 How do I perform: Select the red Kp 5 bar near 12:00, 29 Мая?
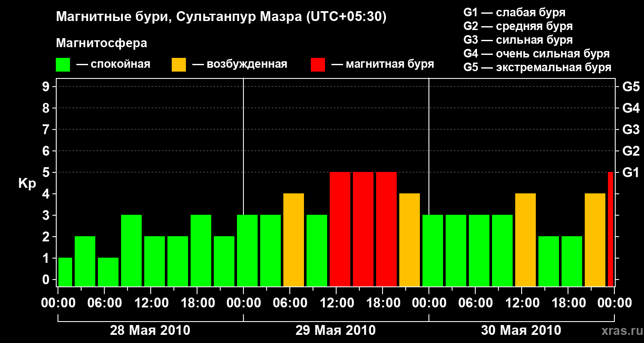pos(340,229)
